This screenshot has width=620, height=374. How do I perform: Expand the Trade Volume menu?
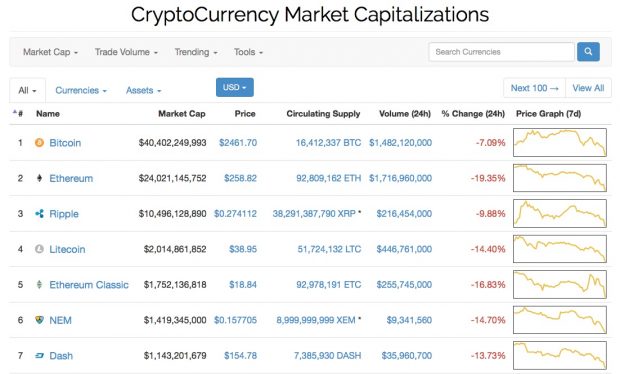click(126, 52)
